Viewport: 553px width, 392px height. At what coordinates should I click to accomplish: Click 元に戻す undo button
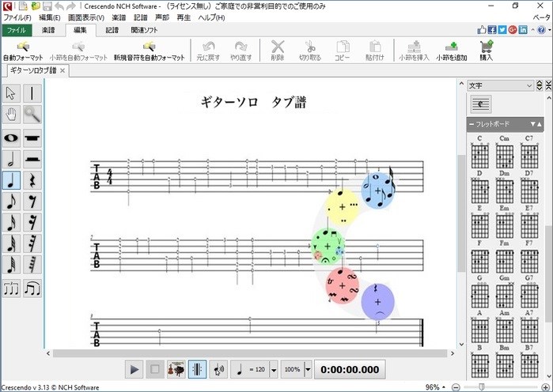(x=208, y=51)
